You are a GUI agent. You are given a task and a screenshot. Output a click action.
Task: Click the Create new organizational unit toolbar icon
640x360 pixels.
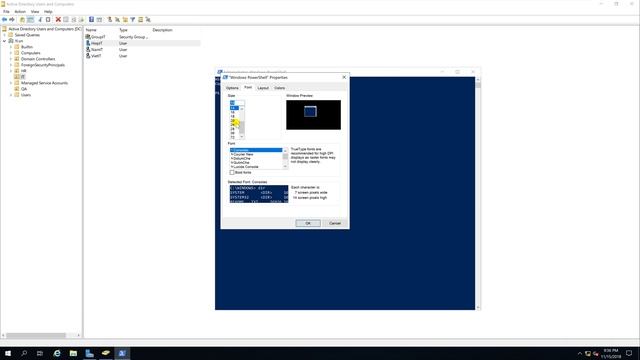click(125, 20)
